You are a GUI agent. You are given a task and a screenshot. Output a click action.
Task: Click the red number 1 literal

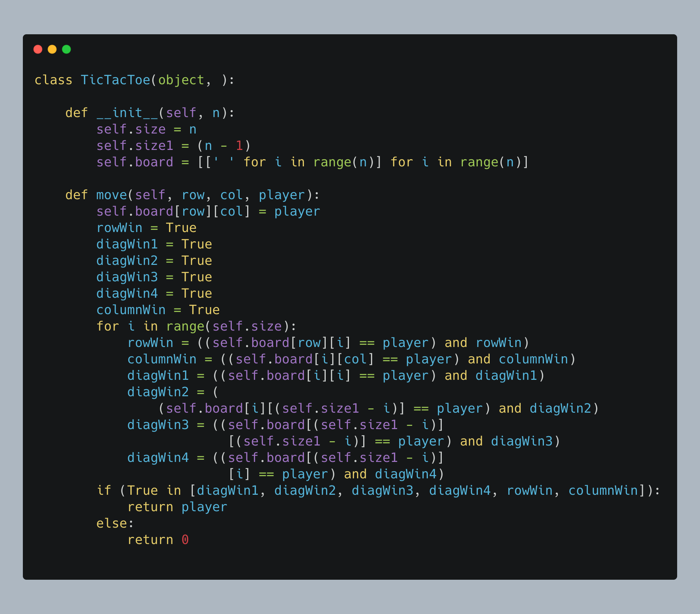(239, 146)
